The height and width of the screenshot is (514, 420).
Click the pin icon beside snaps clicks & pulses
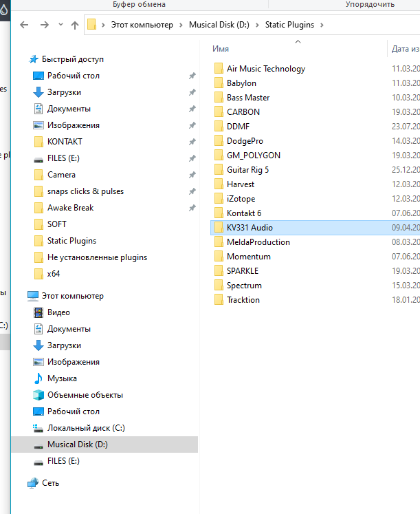coord(192,191)
